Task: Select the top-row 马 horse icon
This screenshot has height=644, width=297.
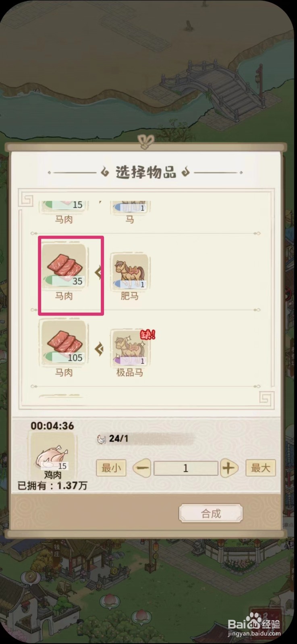Action: click(x=130, y=207)
